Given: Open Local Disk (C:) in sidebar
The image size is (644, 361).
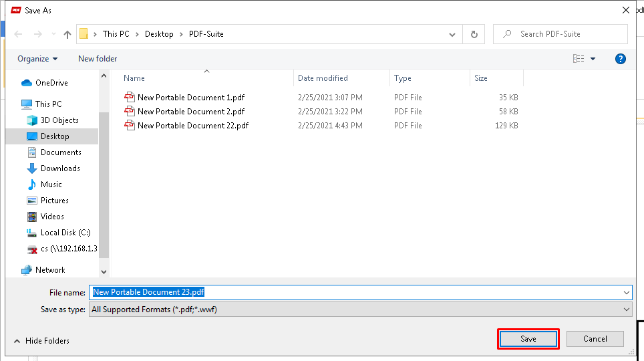Looking at the screenshot, I should pyautogui.click(x=65, y=232).
